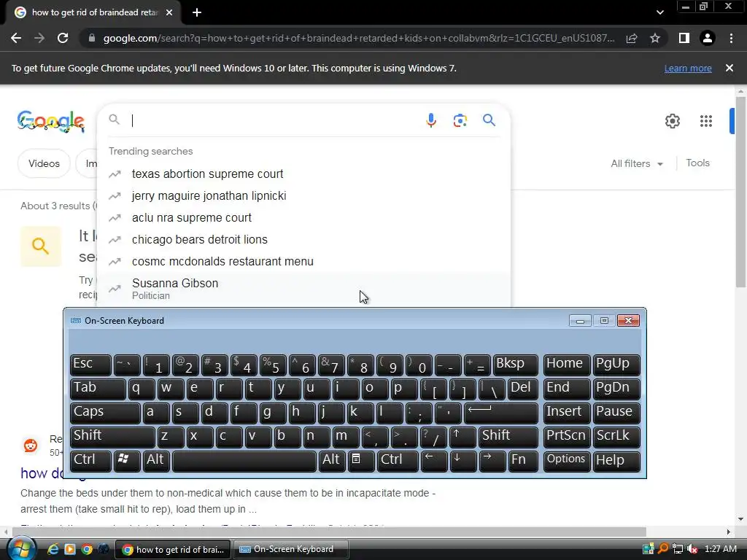747x560 pixels.
Task: Click the down arrow key on keyboard
Action: point(462,461)
